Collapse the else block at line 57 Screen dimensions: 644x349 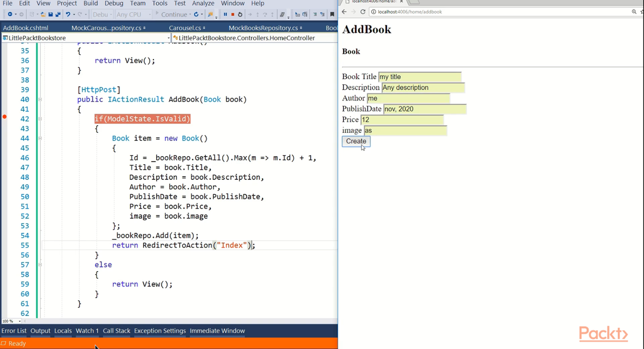click(x=39, y=265)
